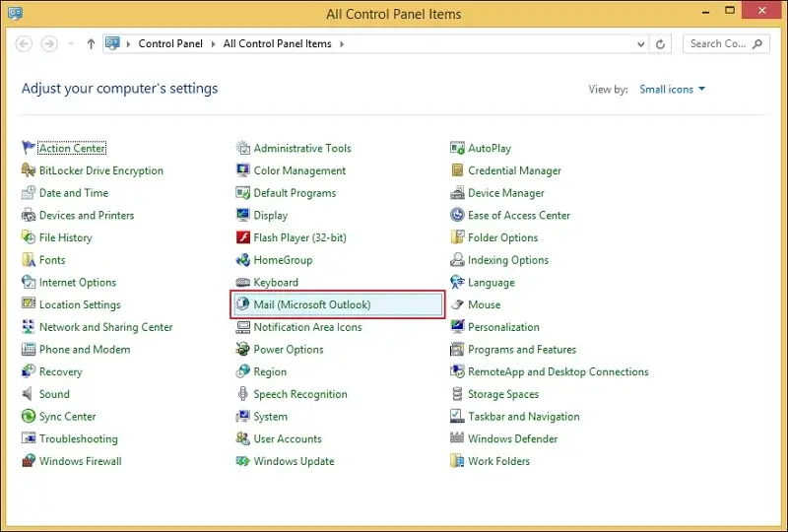Open the Ease of Access Center icon
The width and height of the screenshot is (788, 532).
pos(457,215)
